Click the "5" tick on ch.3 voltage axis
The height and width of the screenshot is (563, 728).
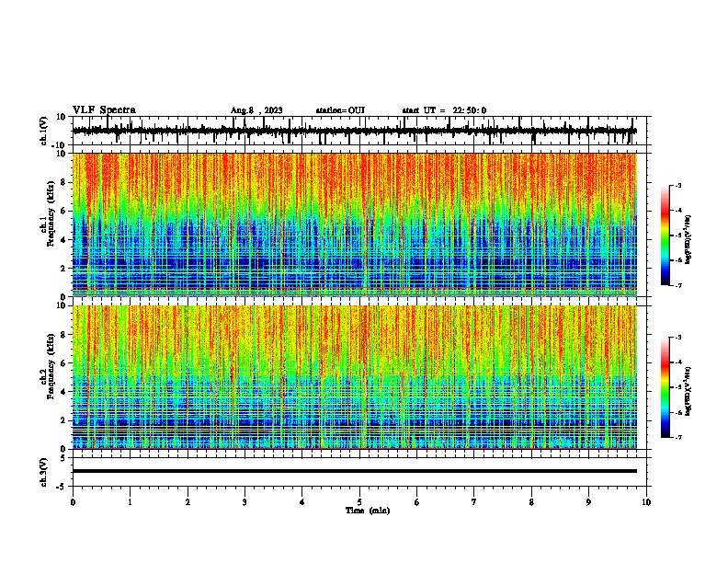point(63,457)
